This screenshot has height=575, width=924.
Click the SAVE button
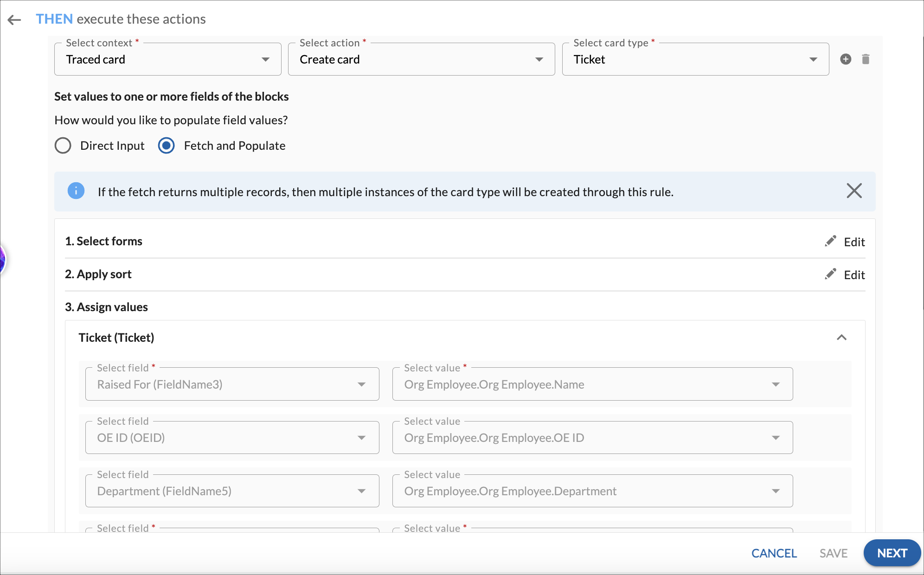(x=833, y=553)
